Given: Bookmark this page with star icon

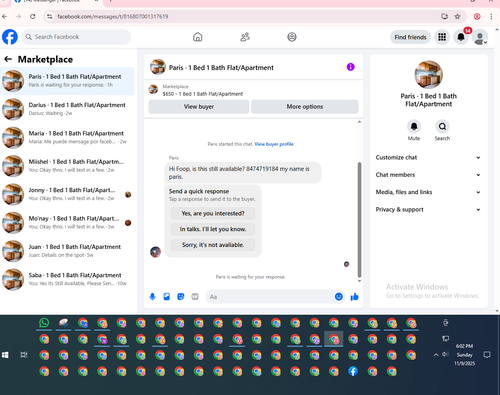Looking at the screenshot, I should click(458, 16).
